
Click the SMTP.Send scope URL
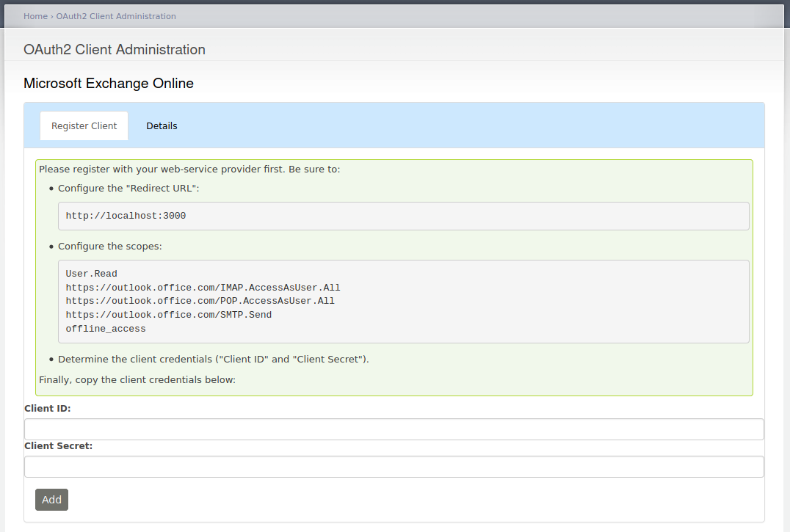pos(168,315)
